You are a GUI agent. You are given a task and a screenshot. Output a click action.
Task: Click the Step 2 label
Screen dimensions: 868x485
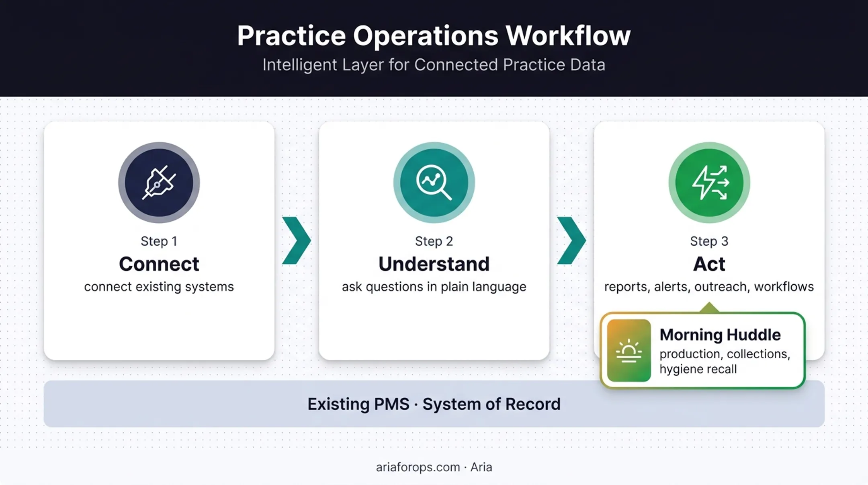coord(434,241)
